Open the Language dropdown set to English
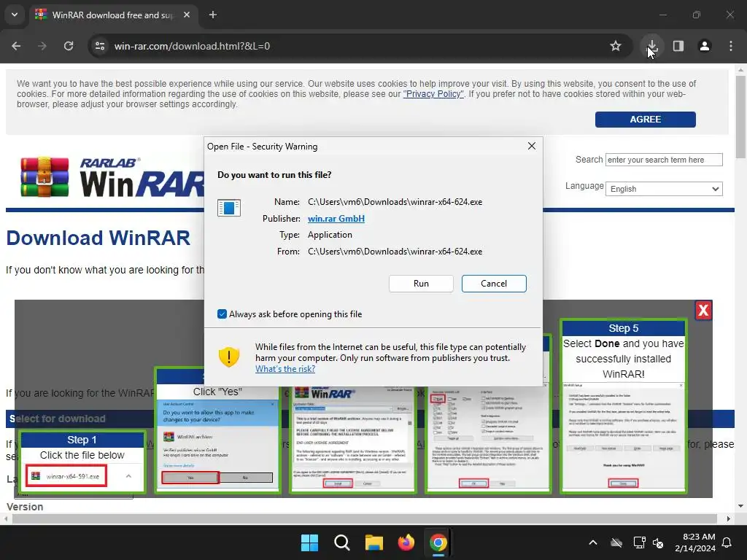The height and width of the screenshot is (560, 747). click(x=664, y=189)
